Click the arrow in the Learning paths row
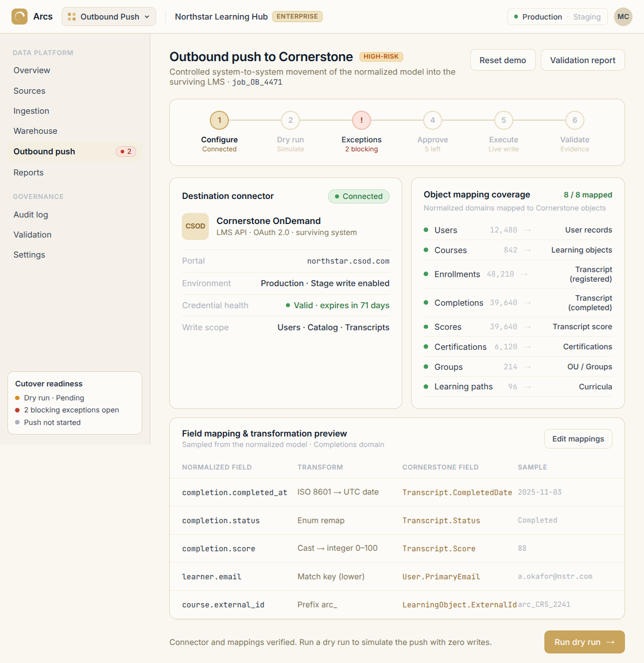Viewport: 644px width, 663px height. click(x=527, y=387)
